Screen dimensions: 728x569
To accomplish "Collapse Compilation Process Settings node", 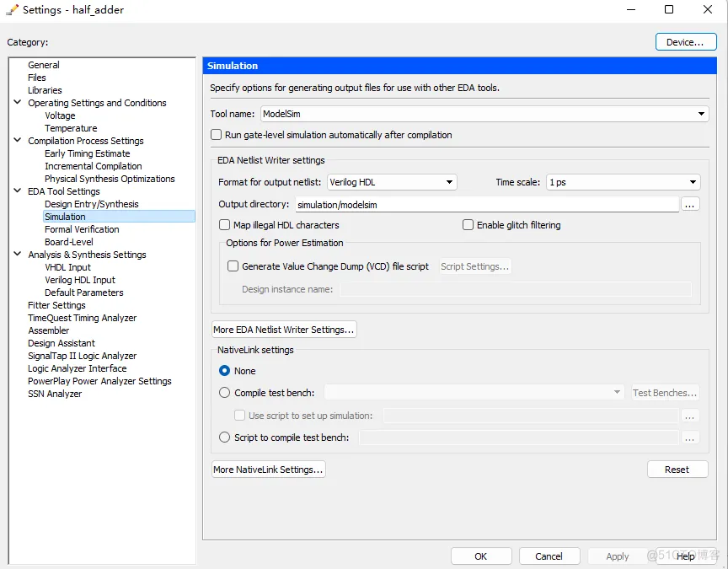I will [18, 140].
